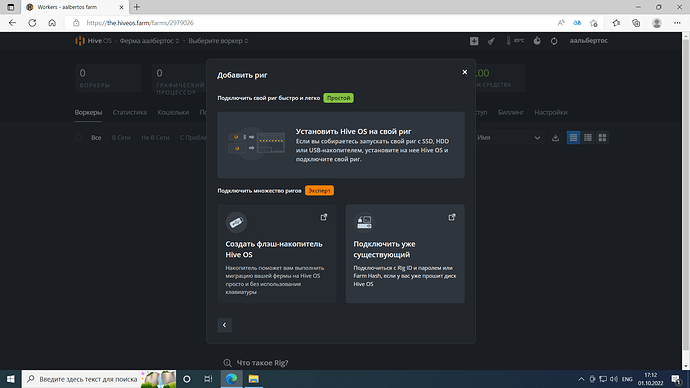Select the list view layout icon
Screen dimensions: 690x388
pos(573,138)
